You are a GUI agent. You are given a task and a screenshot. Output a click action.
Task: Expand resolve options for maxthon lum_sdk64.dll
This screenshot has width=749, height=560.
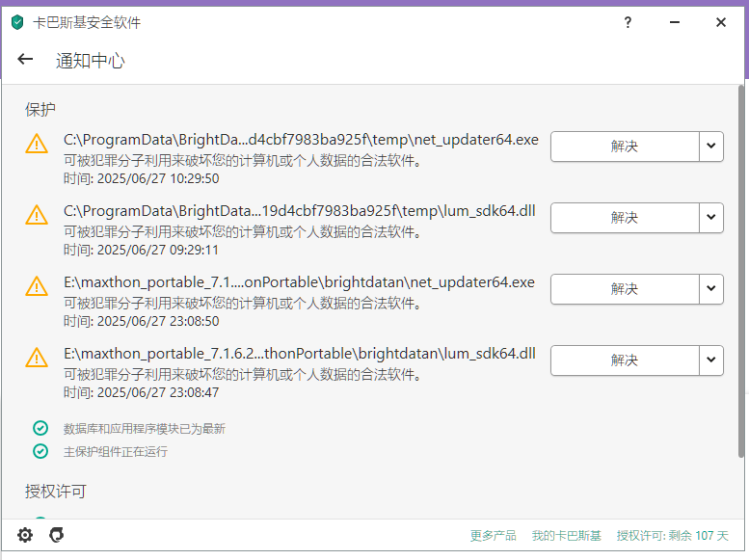711,360
